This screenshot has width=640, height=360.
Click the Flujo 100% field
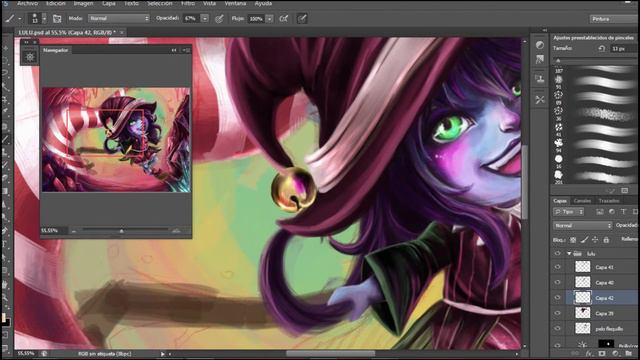256,19
